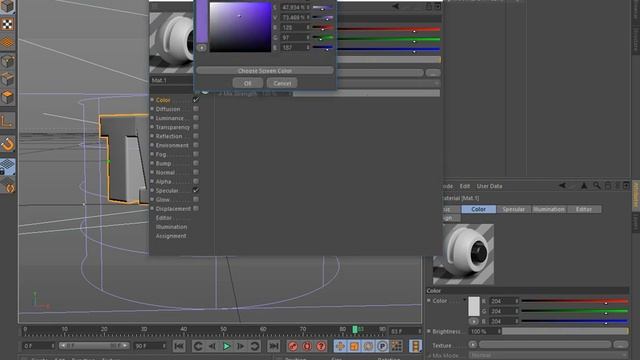Click the search magnifier in Attributes panel
Image resolution: width=640 pixels, height=360 pixels.
click(597, 186)
